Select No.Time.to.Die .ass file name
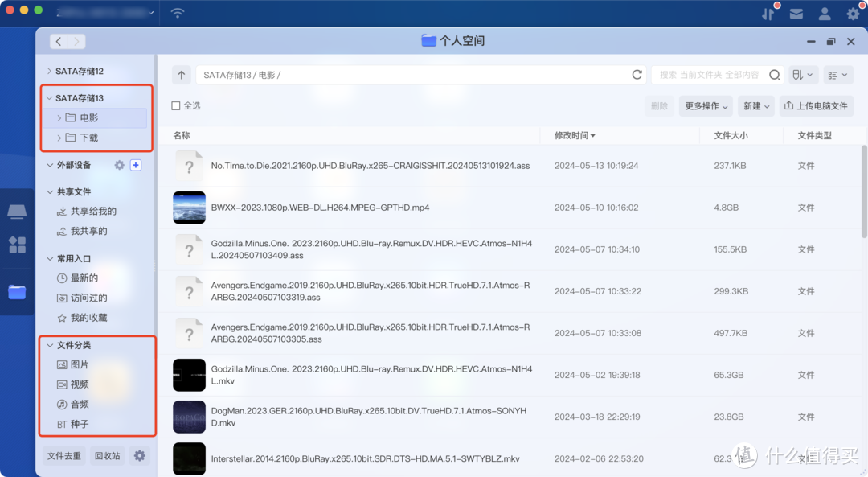 pyautogui.click(x=371, y=166)
